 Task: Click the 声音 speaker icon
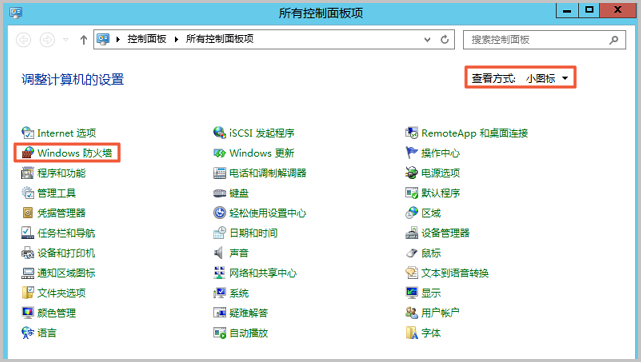point(220,253)
